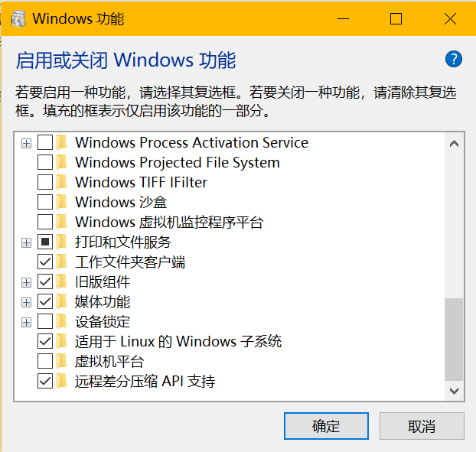Select the 设备锁定 list item

click(103, 322)
